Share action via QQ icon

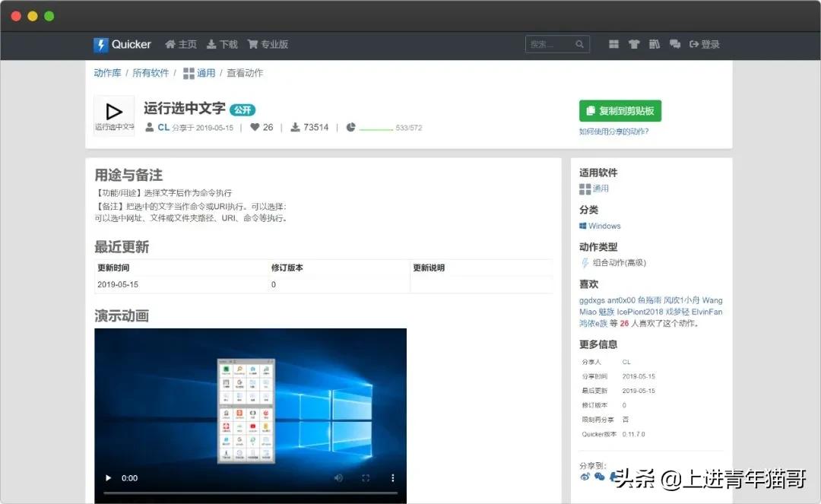tap(599, 477)
